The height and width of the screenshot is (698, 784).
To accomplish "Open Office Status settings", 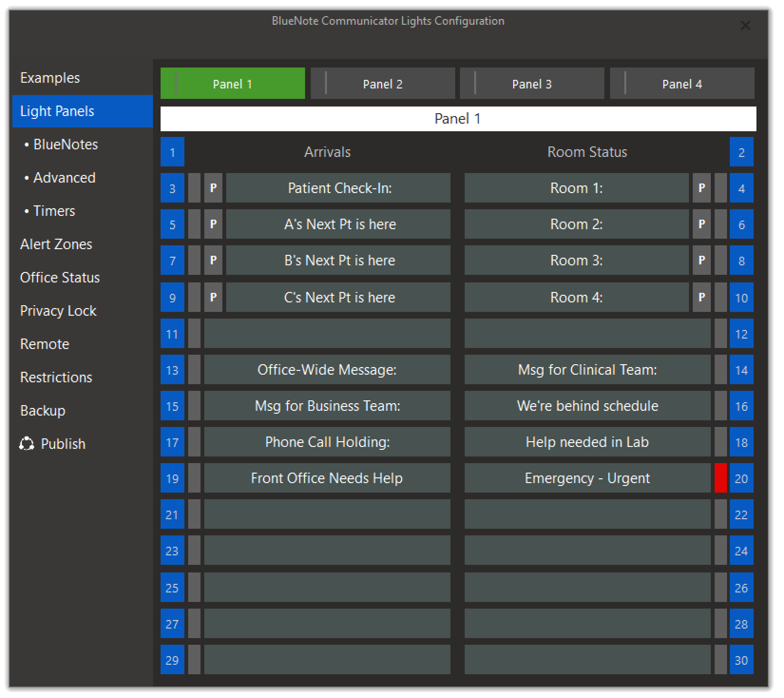I will tap(83, 278).
